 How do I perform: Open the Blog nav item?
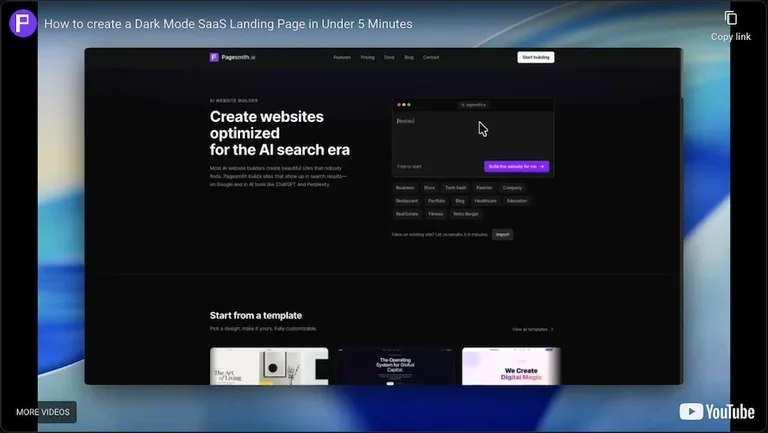(409, 57)
